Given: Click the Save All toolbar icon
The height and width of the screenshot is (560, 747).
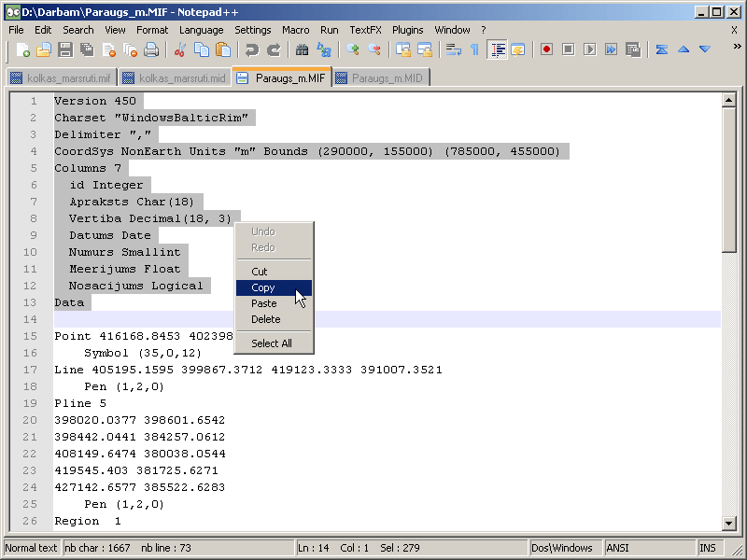Looking at the screenshot, I should tap(87, 49).
